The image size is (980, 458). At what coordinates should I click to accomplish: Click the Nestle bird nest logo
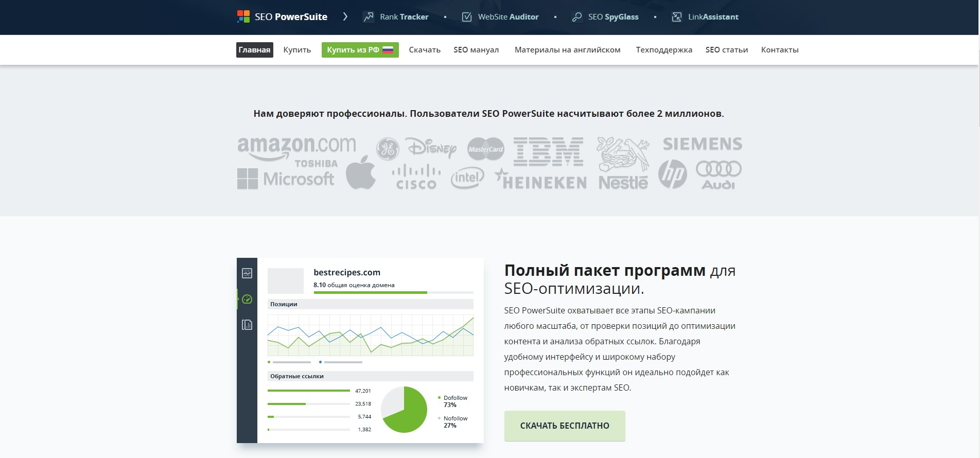tap(623, 154)
